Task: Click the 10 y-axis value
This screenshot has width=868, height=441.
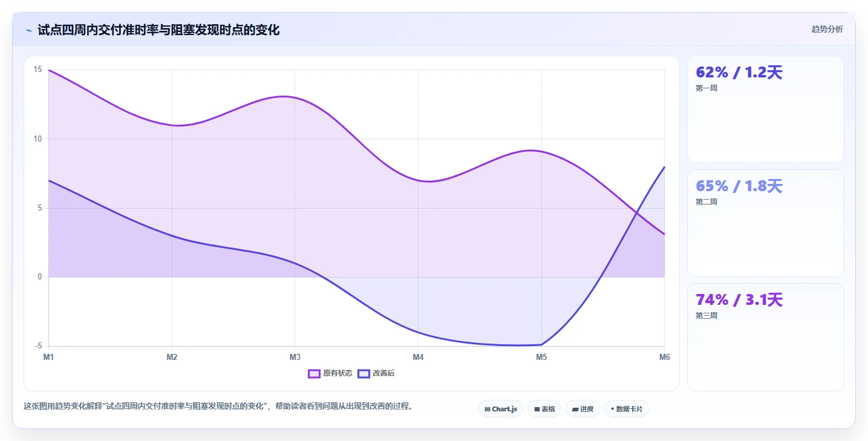Action: point(38,139)
